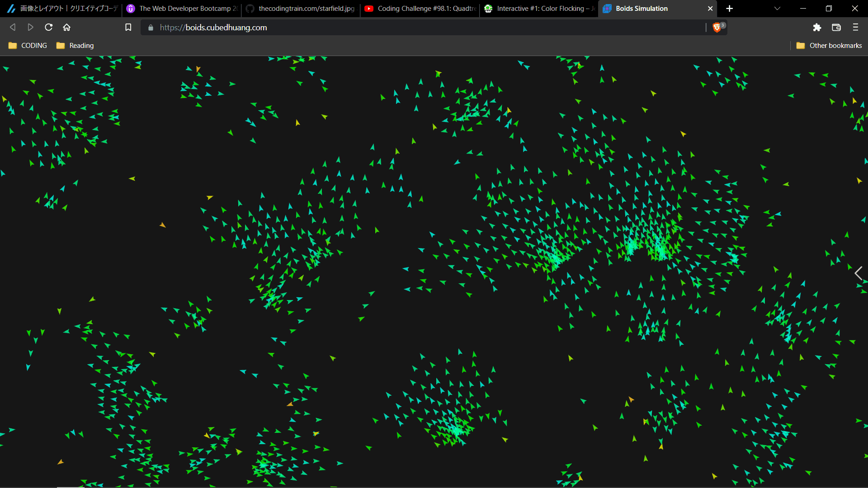This screenshot has height=488, width=868.
Task: Click the forward navigation arrow
Action: (x=30, y=27)
